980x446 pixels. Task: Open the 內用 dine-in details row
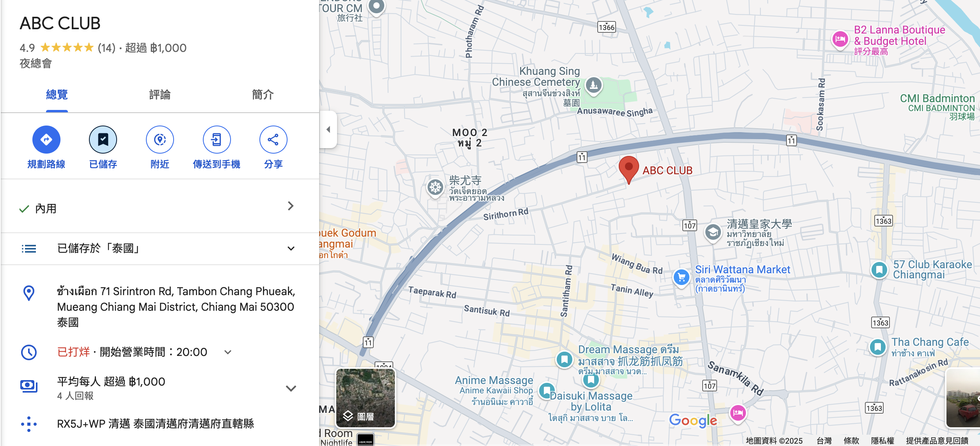click(x=160, y=207)
